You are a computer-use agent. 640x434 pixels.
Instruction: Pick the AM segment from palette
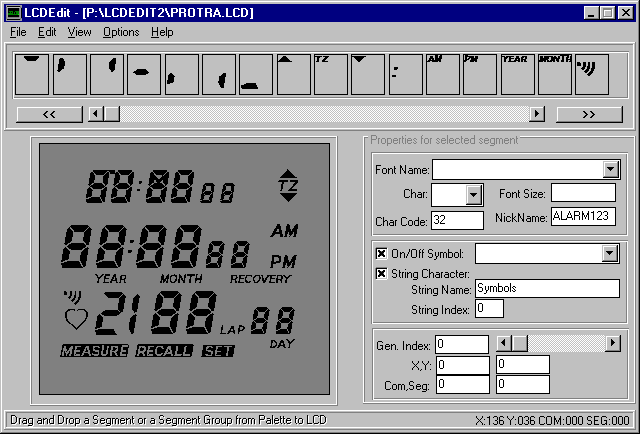(x=442, y=73)
